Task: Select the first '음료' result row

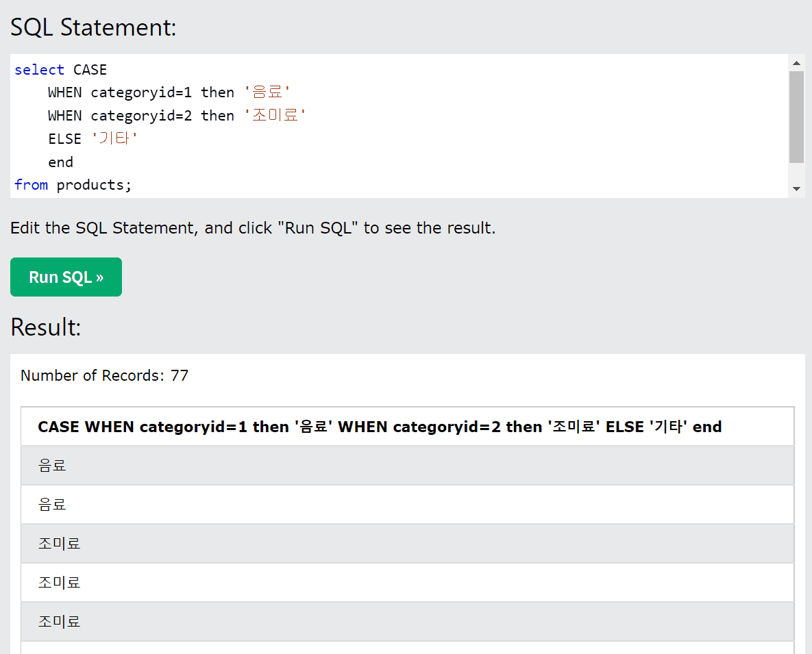Action: tap(408, 465)
